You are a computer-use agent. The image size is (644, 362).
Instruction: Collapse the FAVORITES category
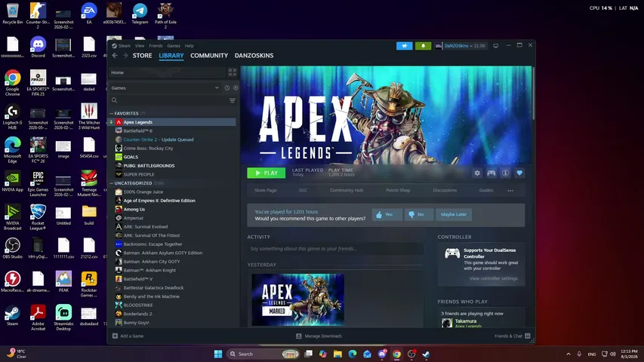pos(111,113)
